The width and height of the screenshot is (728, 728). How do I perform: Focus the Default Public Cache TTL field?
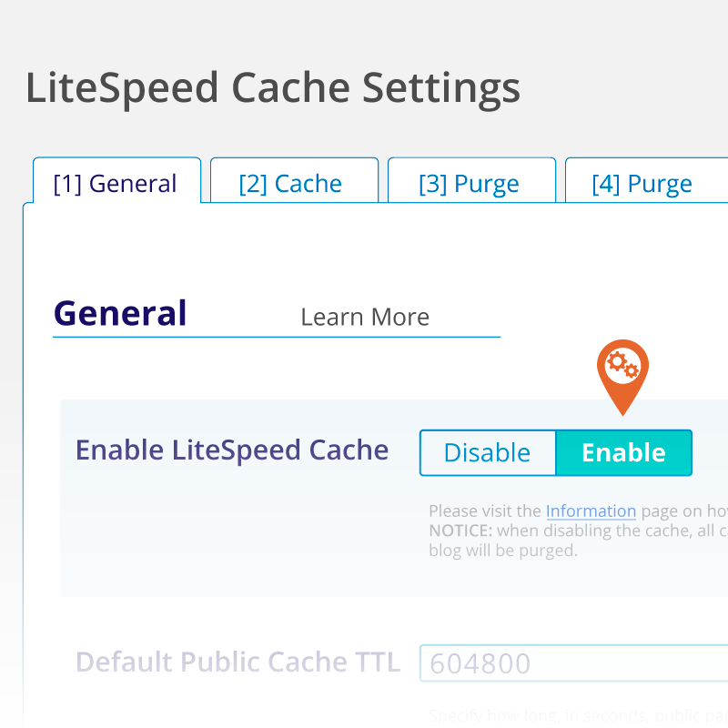574,663
